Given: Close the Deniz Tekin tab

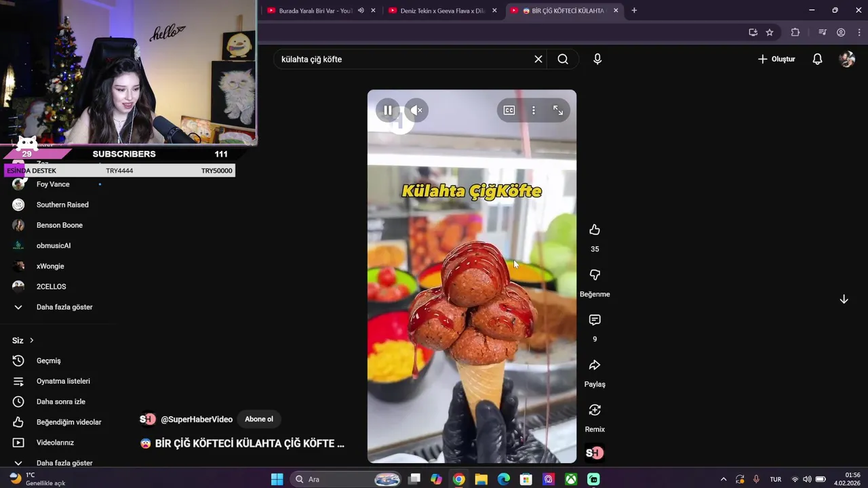Looking at the screenshot, I should click(x=494, y=11).
